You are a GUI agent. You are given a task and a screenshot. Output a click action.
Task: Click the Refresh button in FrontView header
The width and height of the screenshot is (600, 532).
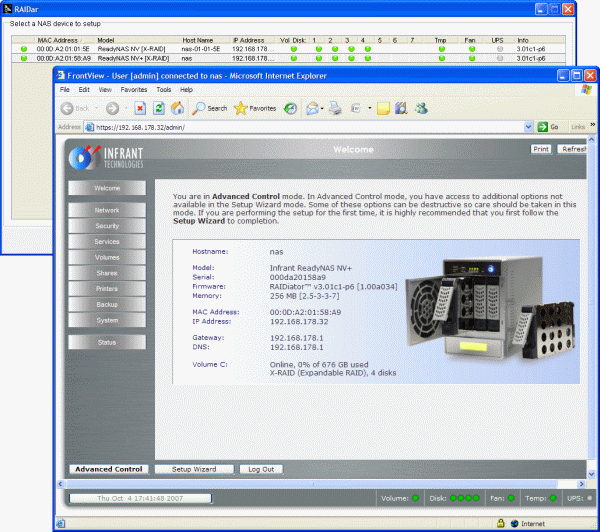coord(572,149)
